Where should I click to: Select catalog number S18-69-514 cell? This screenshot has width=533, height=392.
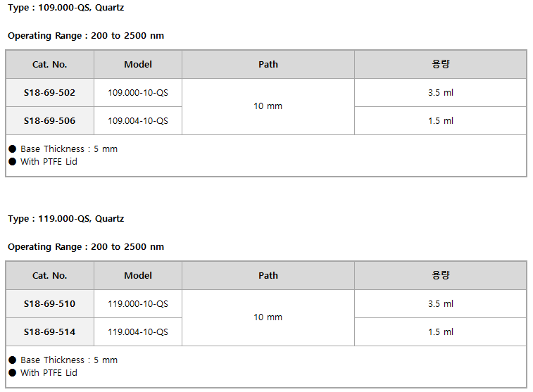[49, 332]
